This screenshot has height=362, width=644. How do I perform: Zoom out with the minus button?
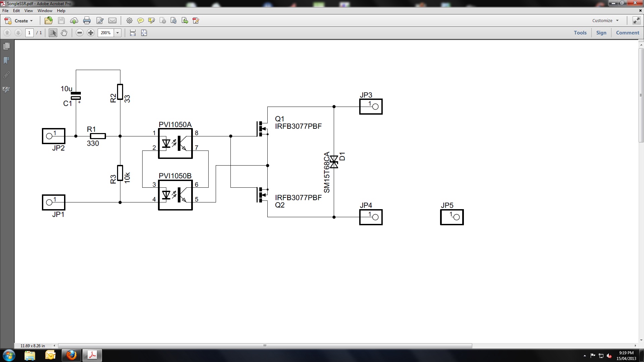tap(79, 33)
